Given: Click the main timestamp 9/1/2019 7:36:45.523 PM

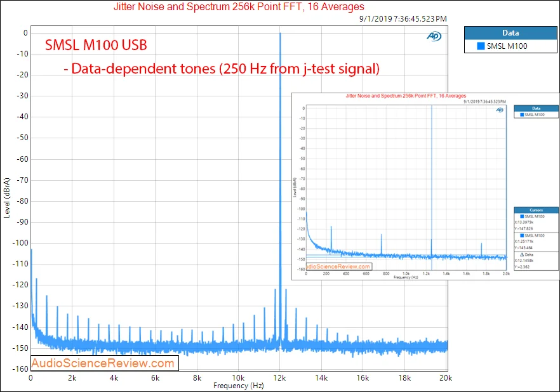Looking at the screenshot, I should [x=403, y=19].
